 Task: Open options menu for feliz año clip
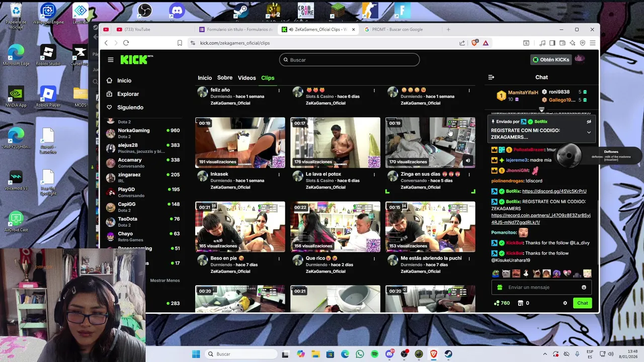279,90
